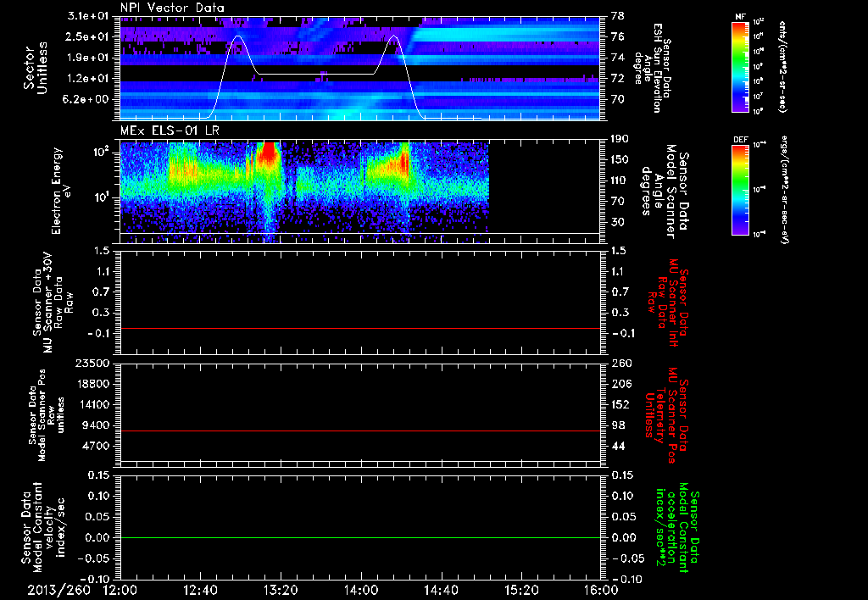The height and width of the screenshot is (600, 868).
Task: Click the '13:20' time axis label
Action: pyautogui.click(x=281, y=590)
